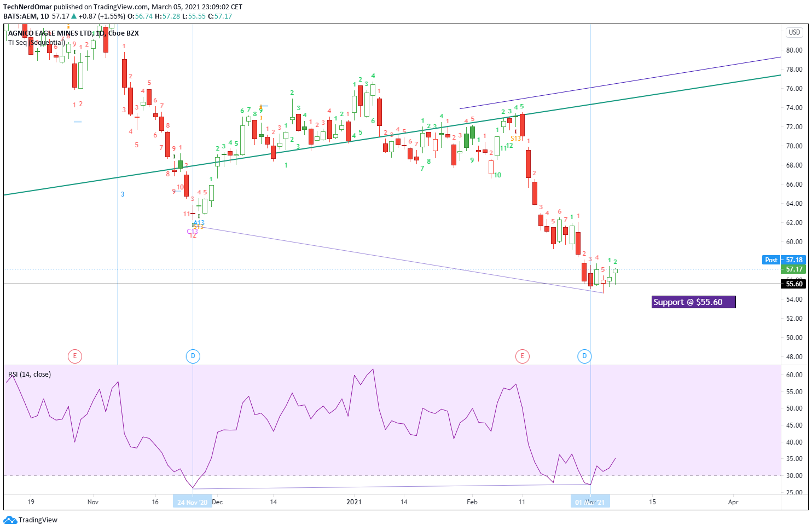Click the Nov label on time axis
The image size is (812, 530).
93,502
